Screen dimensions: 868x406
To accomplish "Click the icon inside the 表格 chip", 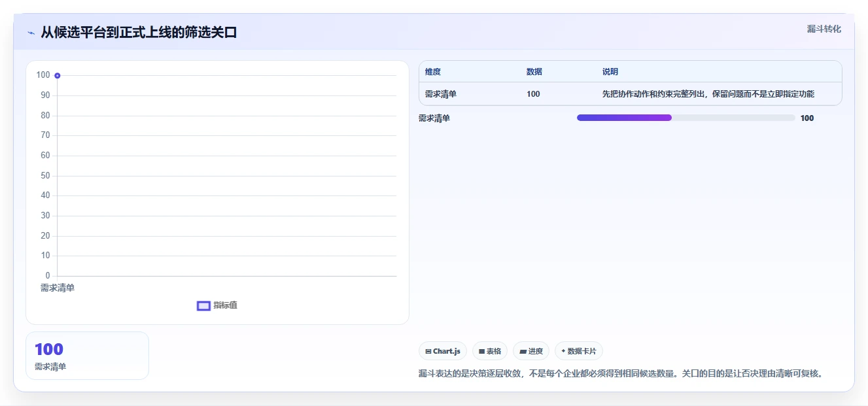I will pos(482,351).
